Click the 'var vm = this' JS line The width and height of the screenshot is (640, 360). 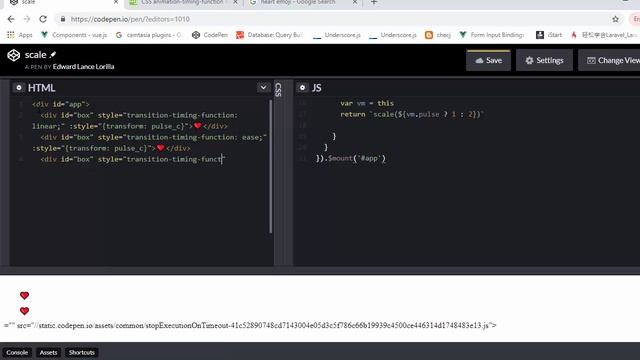coord(367,103)
